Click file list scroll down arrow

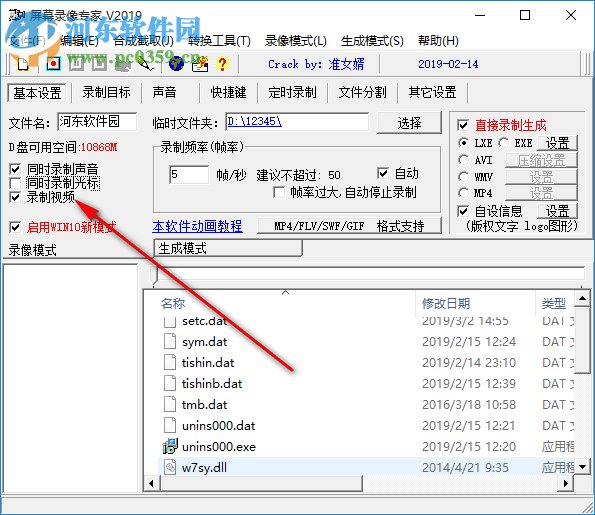click(x=582, y=467)
